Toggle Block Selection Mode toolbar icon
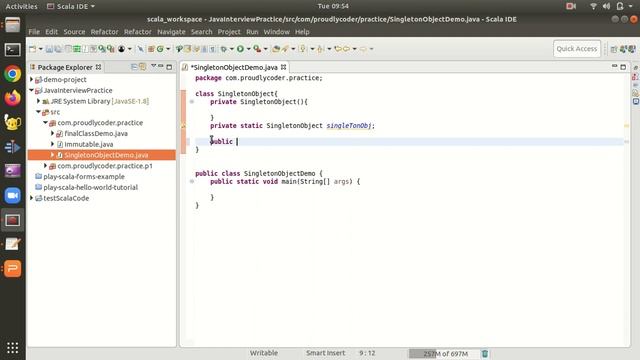Viewport: 640px width, 360px height. pyautogui.click(x=204, y=49)
